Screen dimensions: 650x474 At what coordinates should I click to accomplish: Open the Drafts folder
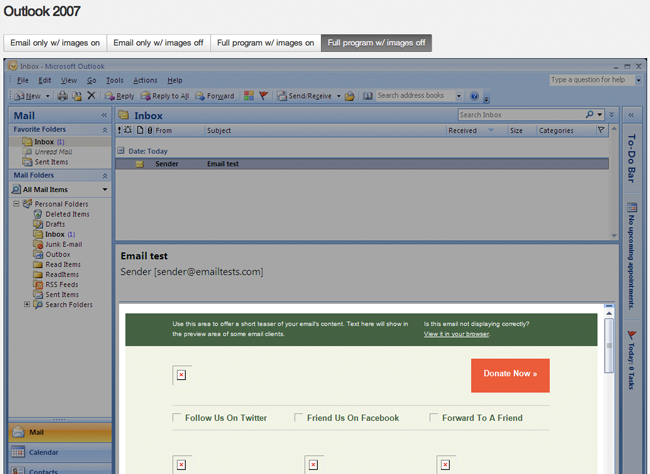pos(49,224)
